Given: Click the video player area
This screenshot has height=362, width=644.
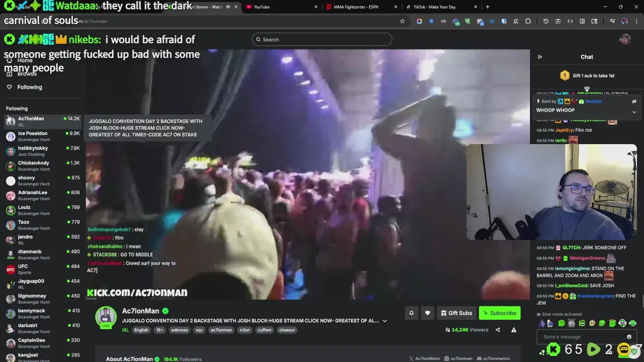Looking at the screenshot, I should tap(307, 174).
